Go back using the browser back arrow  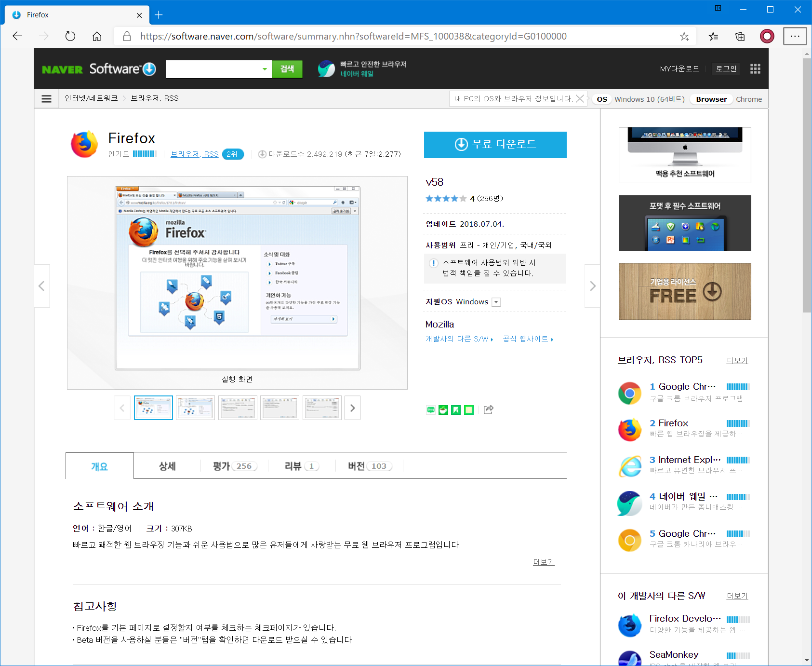tap(17, 36)
